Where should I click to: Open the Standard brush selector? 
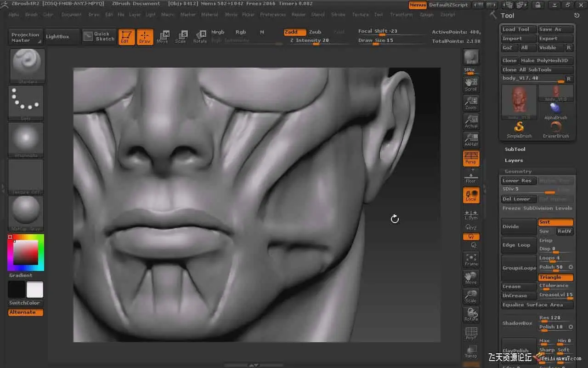click(26, 66)
